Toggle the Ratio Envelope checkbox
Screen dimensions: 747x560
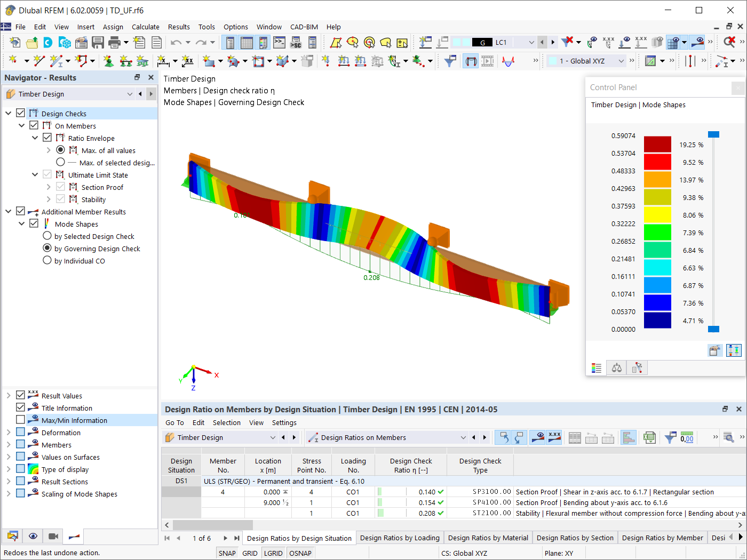click(47, 138)
